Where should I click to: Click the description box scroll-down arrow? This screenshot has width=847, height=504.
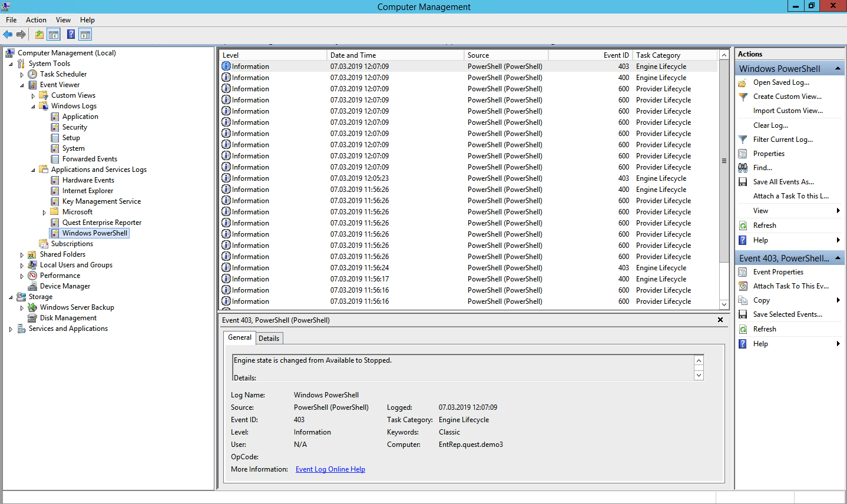(x=699, y=375)
